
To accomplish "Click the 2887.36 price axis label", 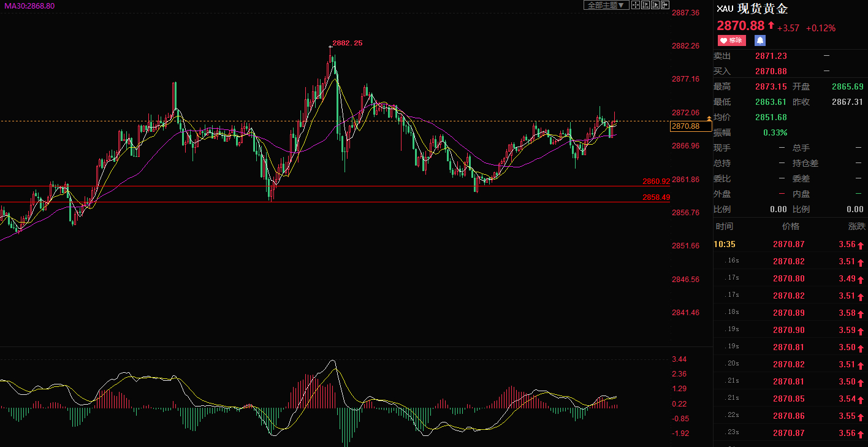I will [x=686, y=12].
